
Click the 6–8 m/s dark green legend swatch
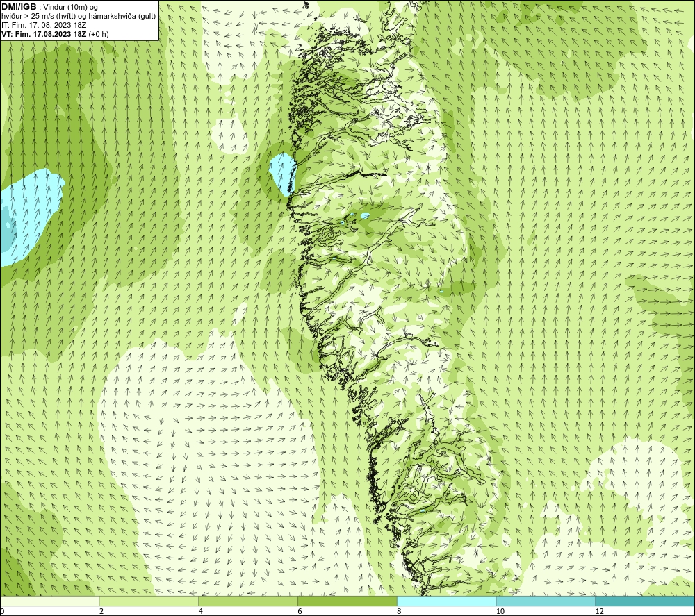click(347, 601)
